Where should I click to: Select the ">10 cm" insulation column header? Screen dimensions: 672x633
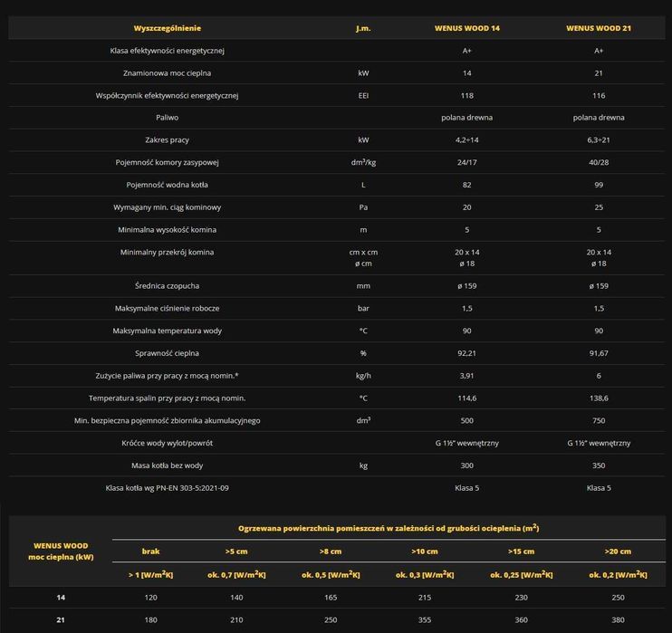(x=424, y=551)
